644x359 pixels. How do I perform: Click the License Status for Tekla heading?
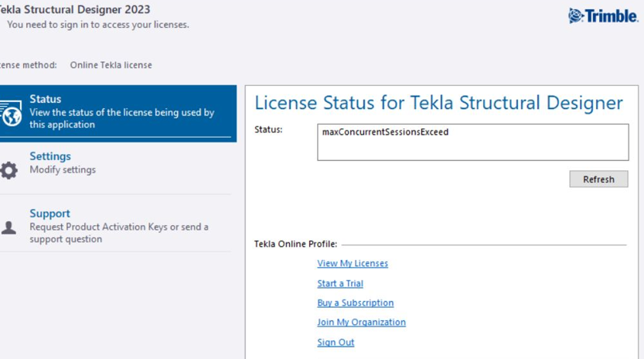click(438, 103)
